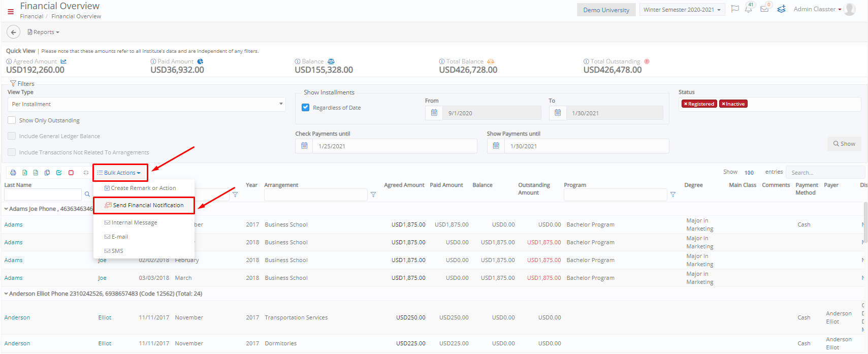
Task: Open the hamburger navigation menu
Action: (x=11, y=12)
